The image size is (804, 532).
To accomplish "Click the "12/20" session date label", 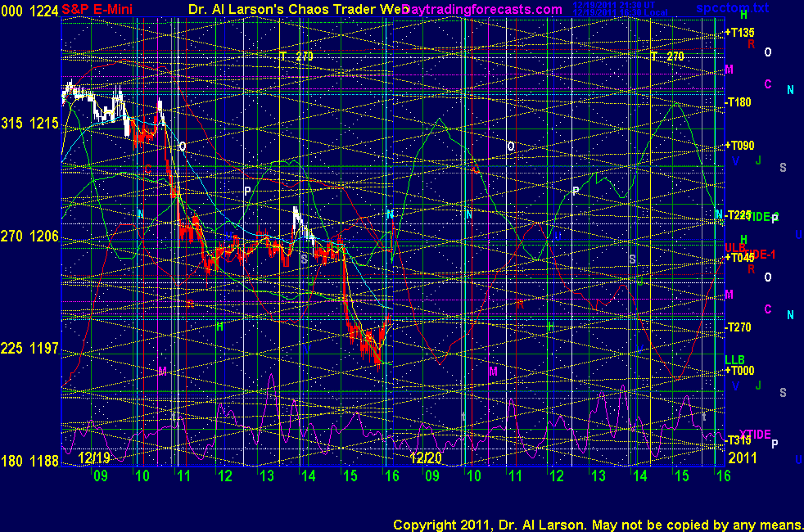I will (x=426, y=458).
